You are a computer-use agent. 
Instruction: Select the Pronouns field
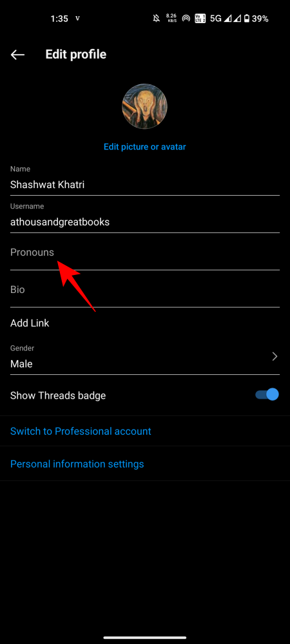pyautogui.click(x=144, y=252)
